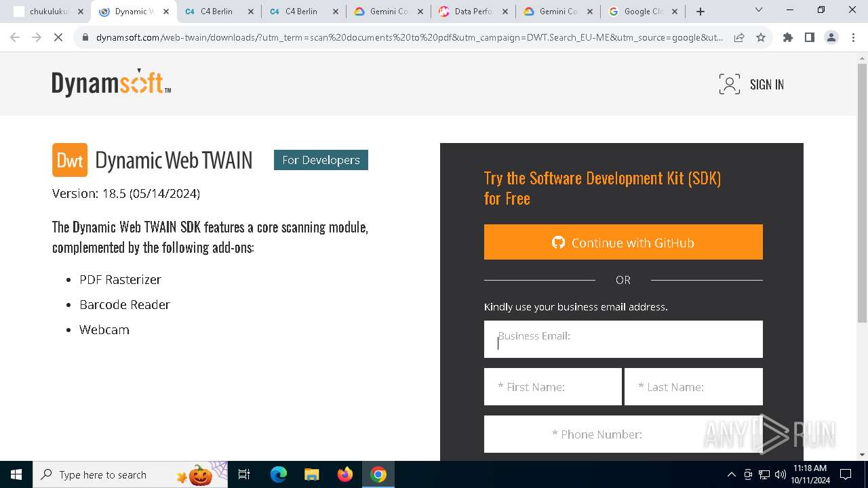The image size is (868, 488).
Task: Click the Dynamsoft logo
Action: tap(111, 83)
